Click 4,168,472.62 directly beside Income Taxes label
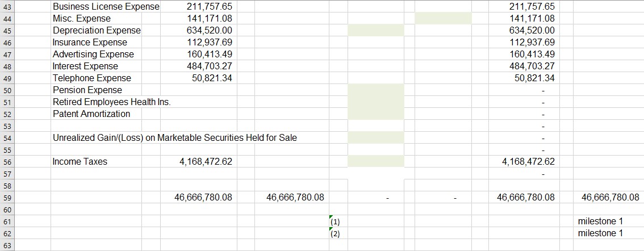Image resolution: width=644 pixels, height=251 pixels. pos(198,161)
